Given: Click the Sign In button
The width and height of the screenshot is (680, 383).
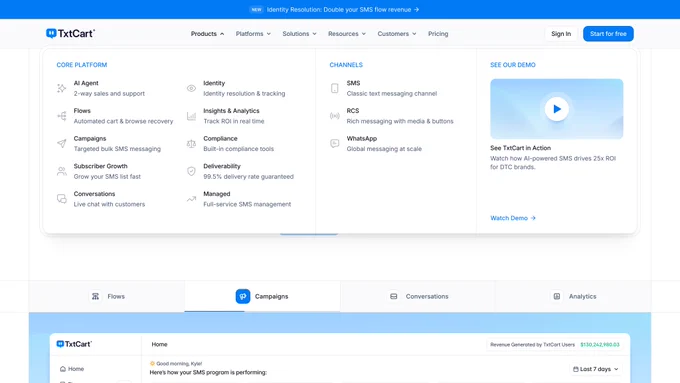Looking at the screenshot, I should (561, 34).
